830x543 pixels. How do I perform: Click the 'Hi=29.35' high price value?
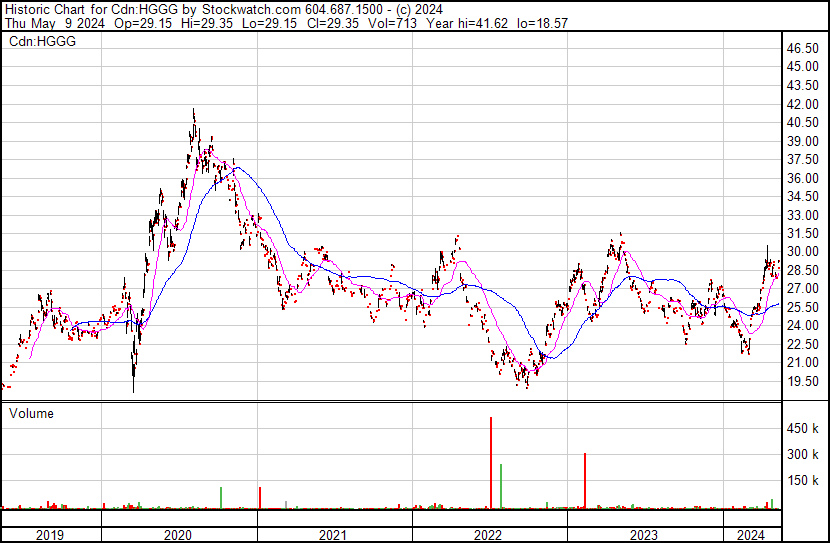206,23
